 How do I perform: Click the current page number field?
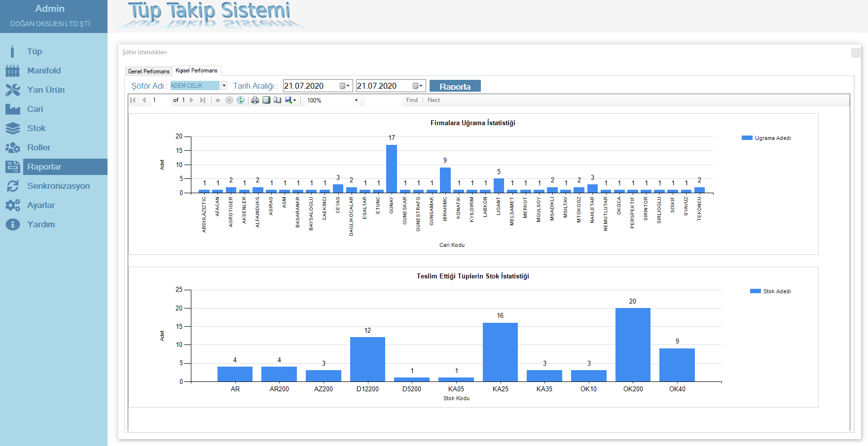(160, 100)
